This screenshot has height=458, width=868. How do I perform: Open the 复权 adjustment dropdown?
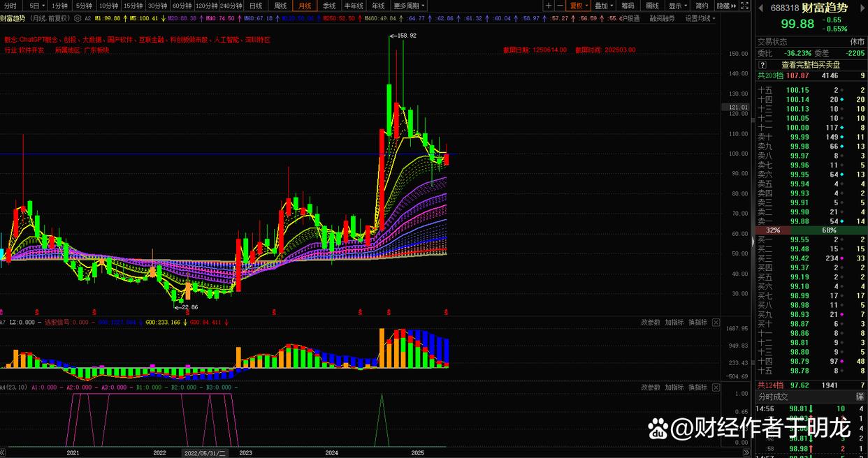coord(579,6)
